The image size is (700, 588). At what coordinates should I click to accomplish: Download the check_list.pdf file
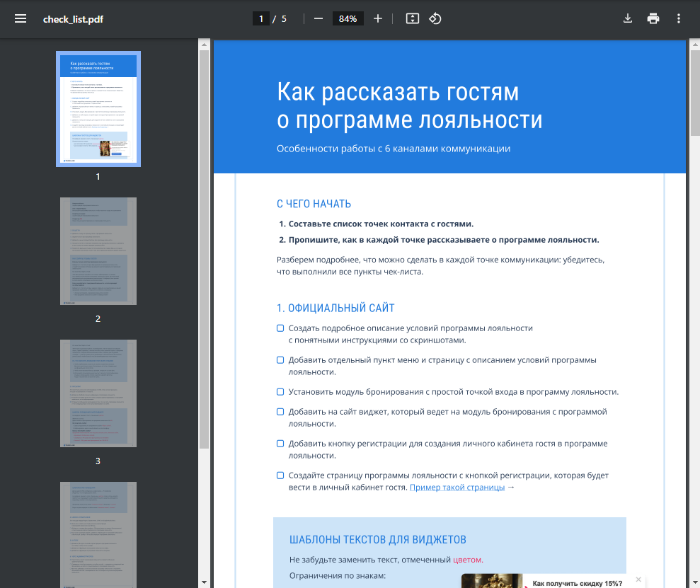tap(628, 18)
